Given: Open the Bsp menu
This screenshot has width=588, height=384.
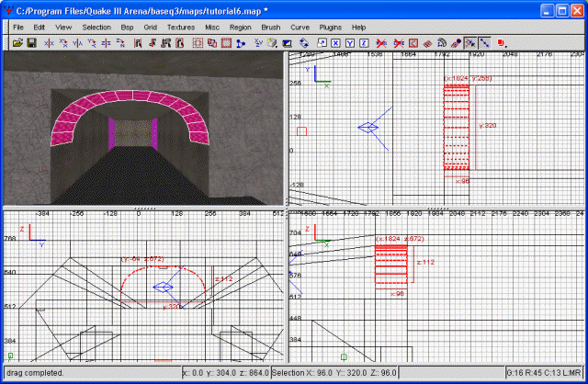Looking at the screenshot, I should tap(127, 27).
